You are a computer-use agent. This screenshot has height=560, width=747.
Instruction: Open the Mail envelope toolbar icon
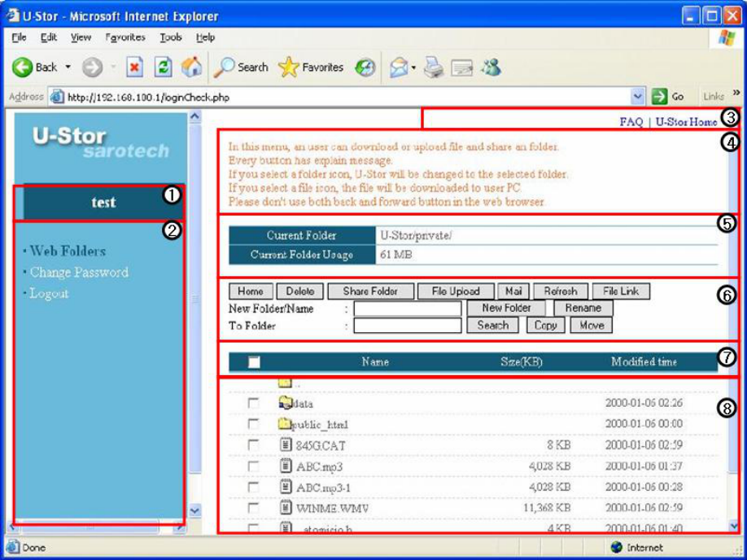(399, 68)
